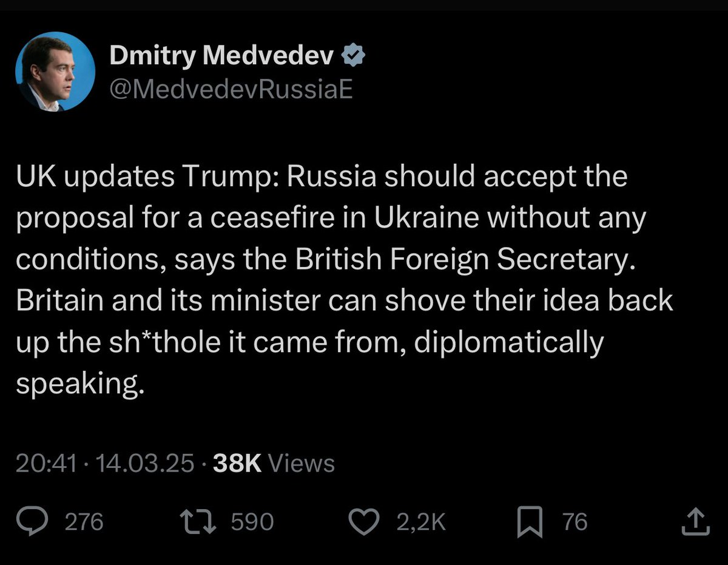Click the Dmitry Medvedev display name
728x565 pixels.
point(222,57)
